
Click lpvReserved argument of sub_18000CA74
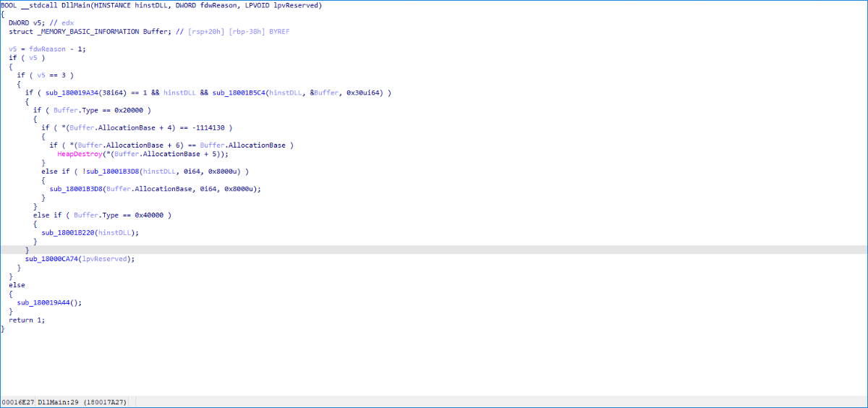point(104,258)
